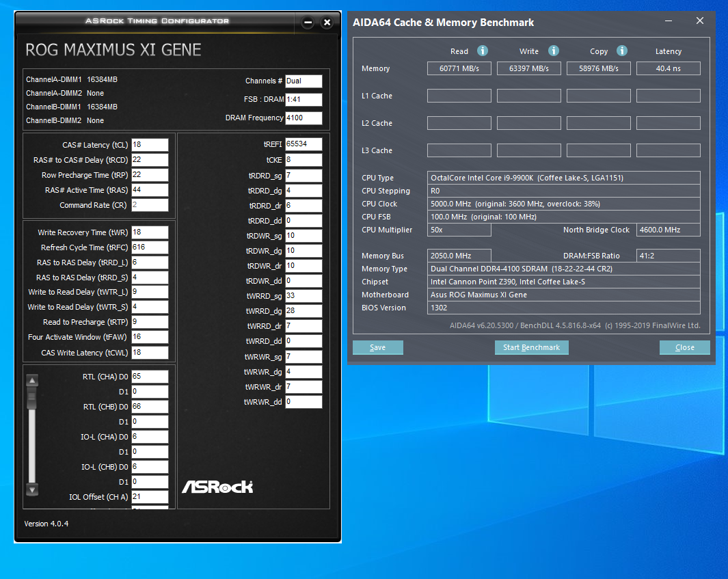Screen dimensions: 728x579
Task: Select the tCKE value field
Action: tap(304, 160)
